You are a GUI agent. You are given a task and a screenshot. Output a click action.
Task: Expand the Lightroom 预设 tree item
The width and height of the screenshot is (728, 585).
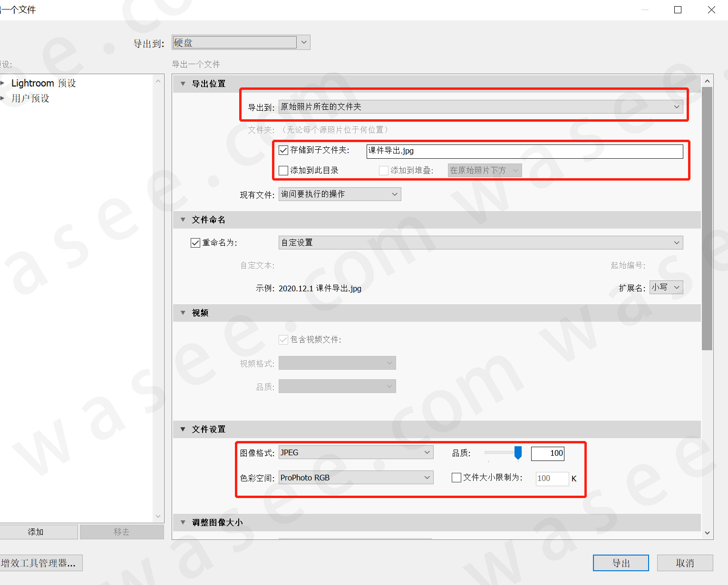pos(2,83)
